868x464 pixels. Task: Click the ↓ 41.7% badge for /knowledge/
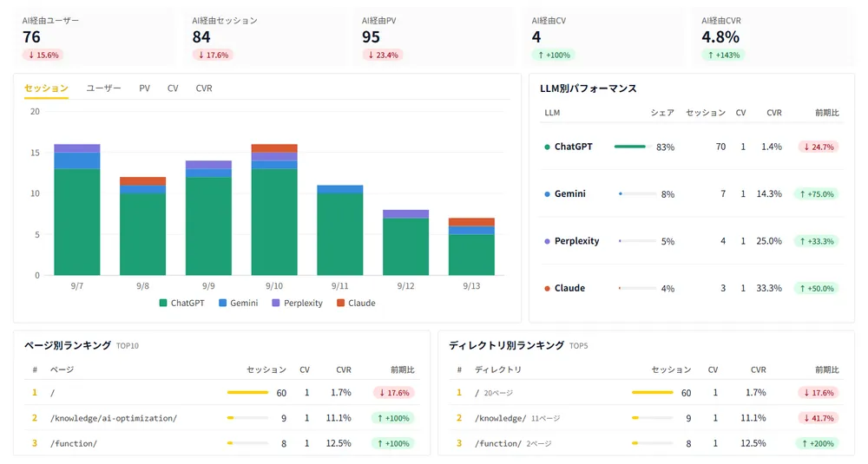[819, 418]
